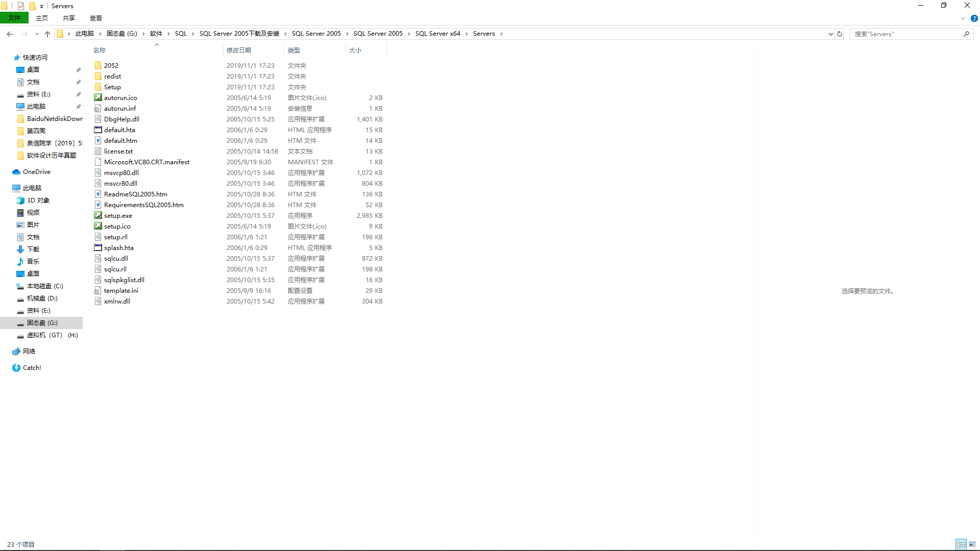This screenshot has height=551, width=980.
Task: Sort by 名称 column header
Action: pos(100,50)
